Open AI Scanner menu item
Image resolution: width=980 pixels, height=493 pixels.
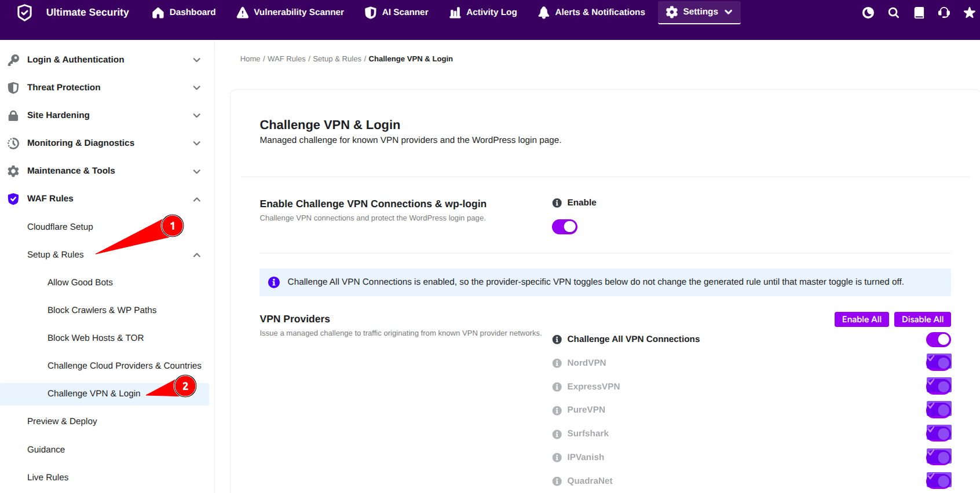coord(397,12)
